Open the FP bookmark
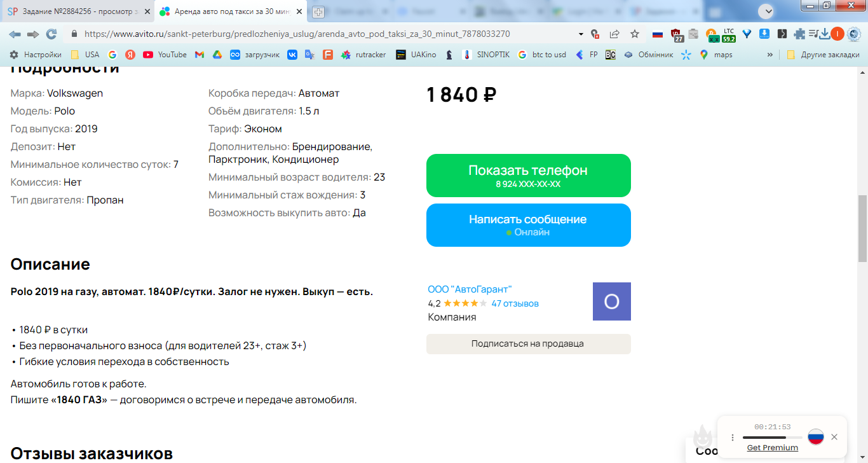This screenshot has width=868, height=463. [x=587, y=55]
